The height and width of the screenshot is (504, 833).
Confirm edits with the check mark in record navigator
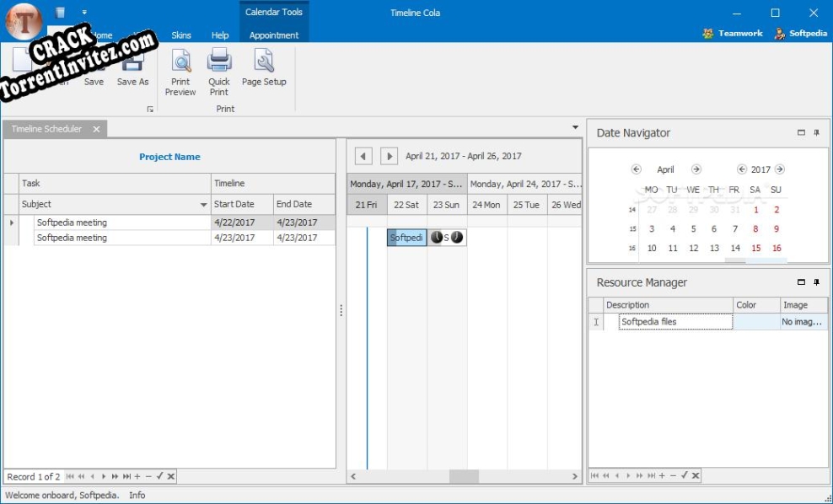tap(158, 476)
